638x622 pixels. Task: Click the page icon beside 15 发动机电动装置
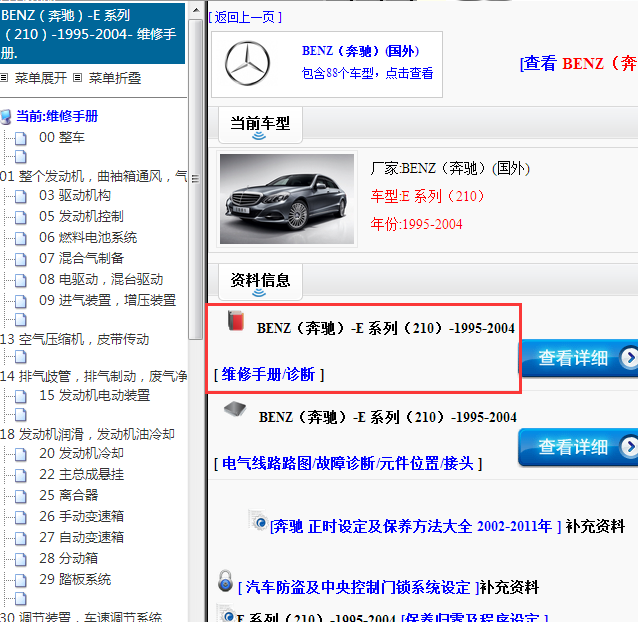pos(21,396)
